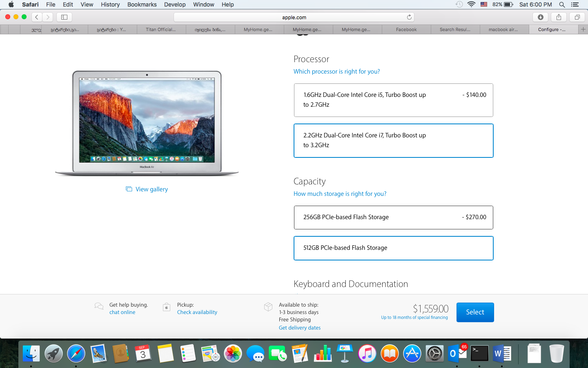
Task: Pick 512GB PCIe-based Flash Storage
Action: pos(394,248)
